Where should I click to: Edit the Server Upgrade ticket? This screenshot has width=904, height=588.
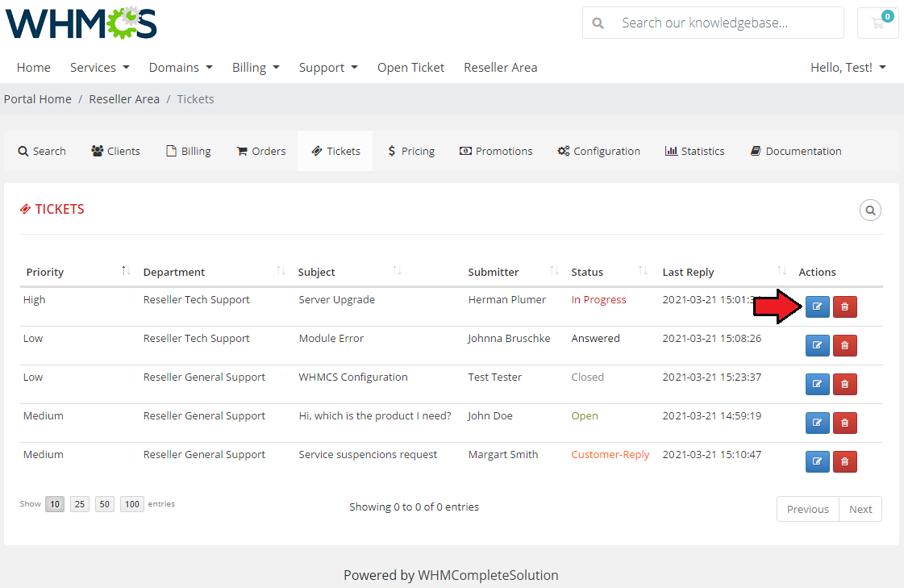coord(817,307)
